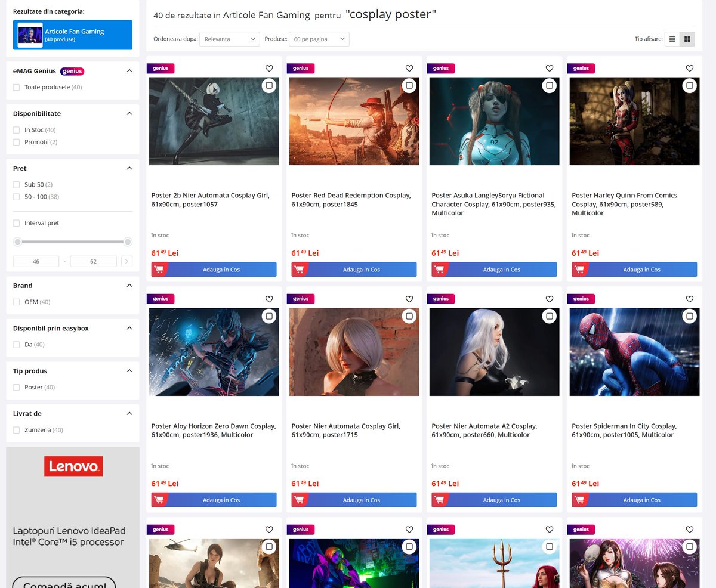The height and width of the screenshot is (588, 716).
Task: Click the minimum price field showing 46
Action: pyautogui.click(x=36, y=261)
